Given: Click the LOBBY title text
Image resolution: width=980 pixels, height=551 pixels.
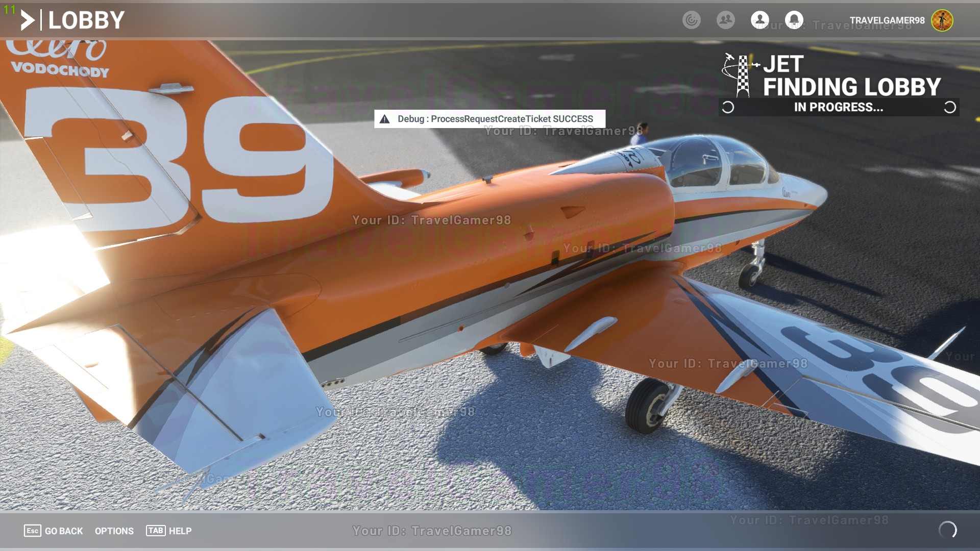Looking at the screenshot, I should point(86,20).
